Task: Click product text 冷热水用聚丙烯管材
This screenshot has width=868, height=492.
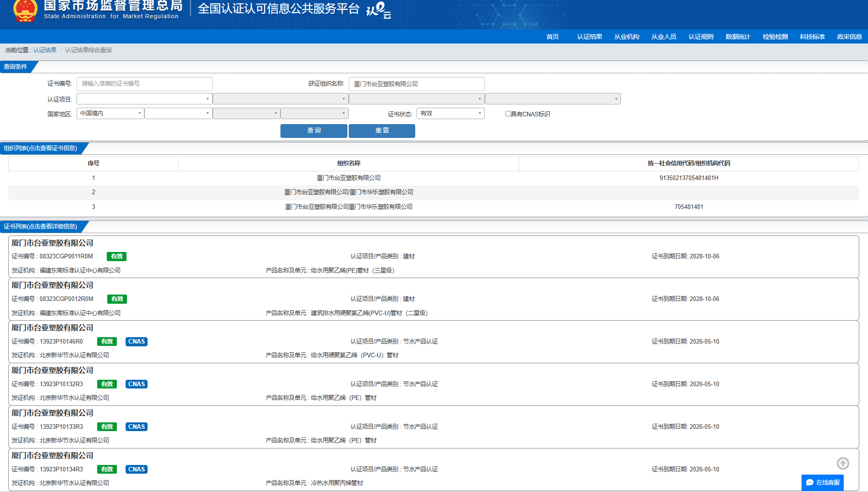Action: (x=337, y=483)
